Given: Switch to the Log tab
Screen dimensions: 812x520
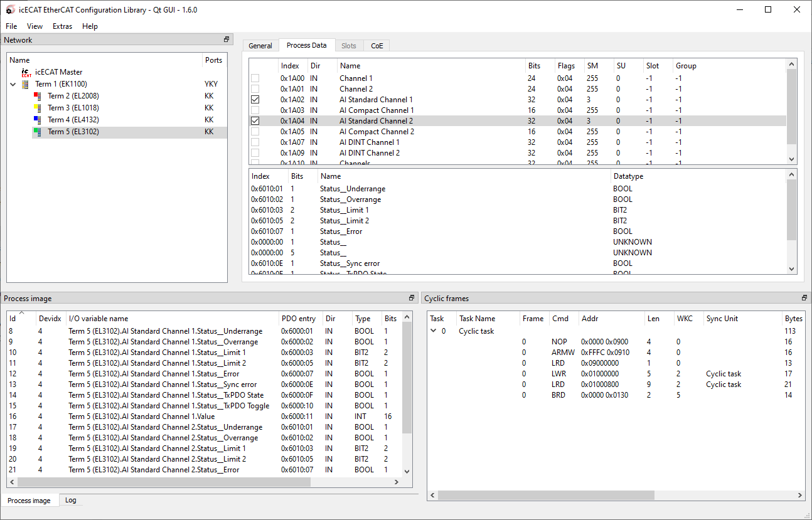Looking at the screenshot, I should (x=71, y=500).
